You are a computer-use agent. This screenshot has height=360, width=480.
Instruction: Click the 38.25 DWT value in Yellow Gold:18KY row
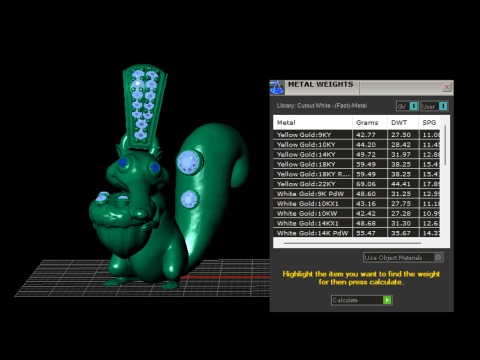(401, 164)
